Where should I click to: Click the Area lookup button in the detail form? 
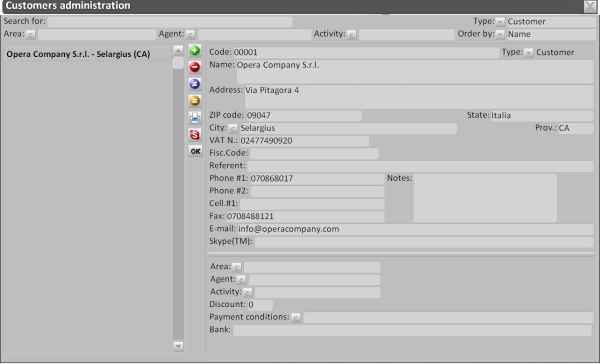(237, 267)
